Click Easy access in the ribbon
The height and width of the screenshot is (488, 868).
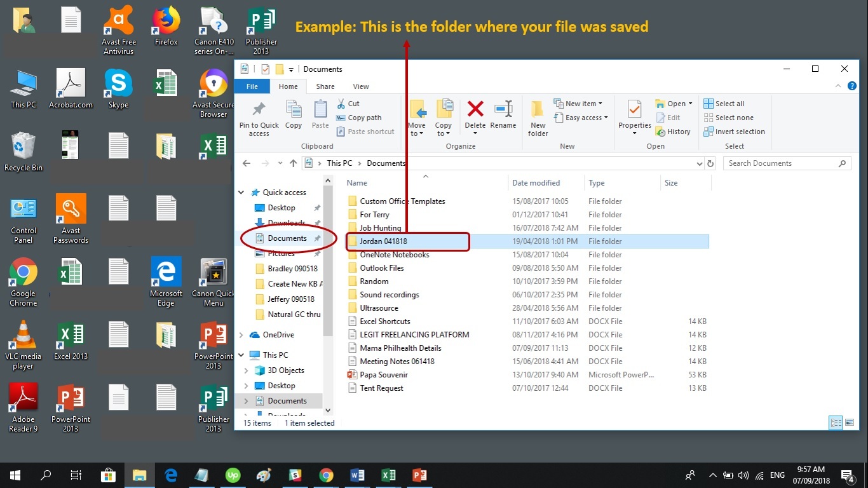tap(580, 117)
